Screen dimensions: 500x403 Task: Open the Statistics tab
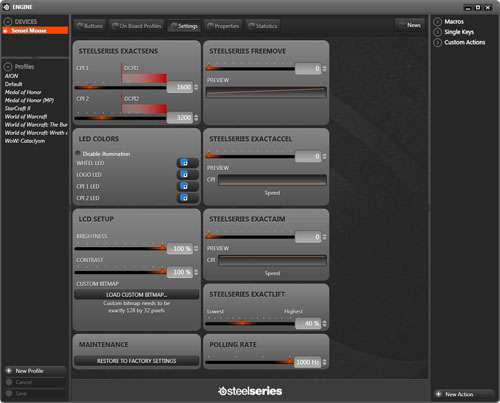(263, 26)
